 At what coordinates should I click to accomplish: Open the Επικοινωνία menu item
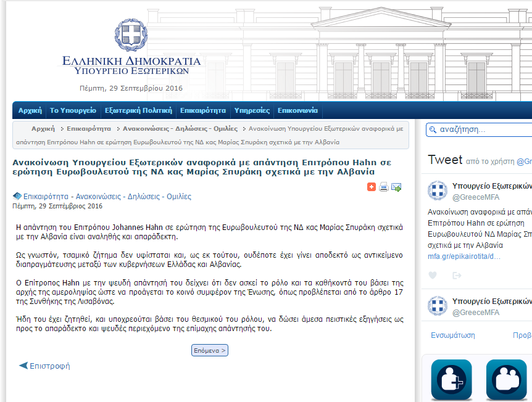[297, 111]
